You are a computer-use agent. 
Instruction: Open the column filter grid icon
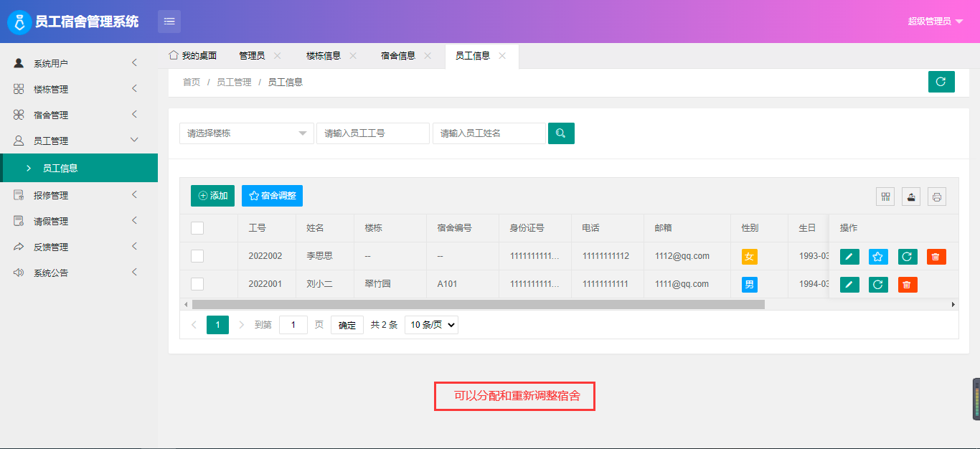(x=885, y=197)
